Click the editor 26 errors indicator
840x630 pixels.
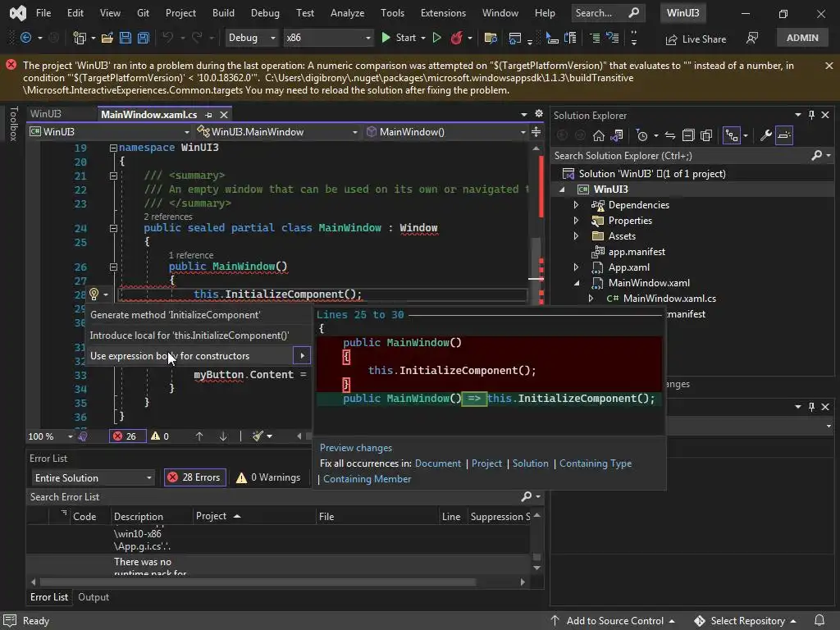tap(127, 436)
